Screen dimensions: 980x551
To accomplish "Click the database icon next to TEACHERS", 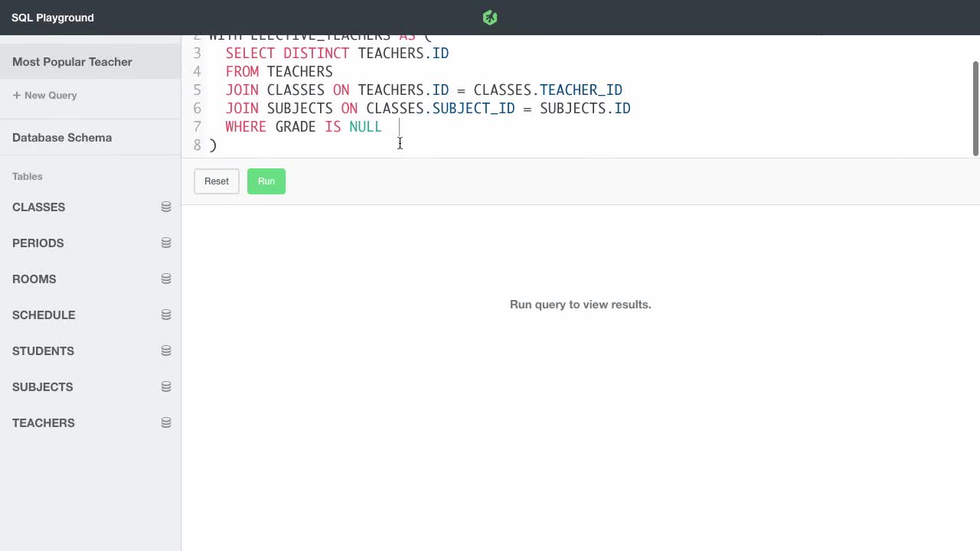I will tap(166, 422).
